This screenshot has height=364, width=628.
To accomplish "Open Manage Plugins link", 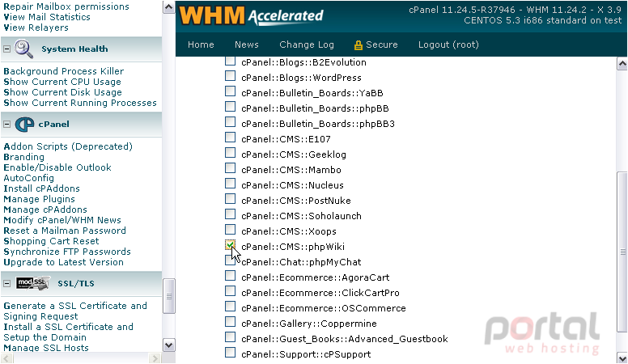I will point(39,199).
